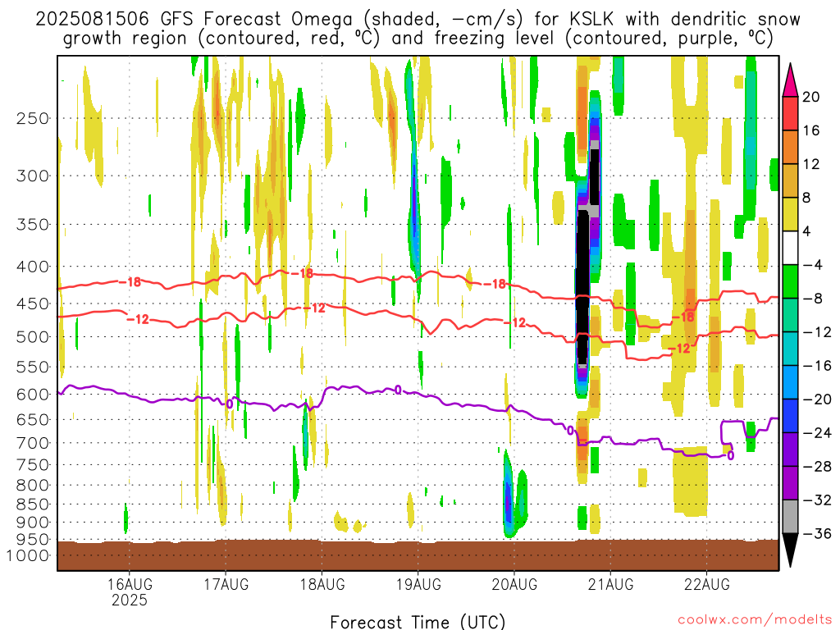Image resolution: width=840 pixels, height=630 pixels.
Task: Select the -20 value on the color scale
Action: (817, 399)
